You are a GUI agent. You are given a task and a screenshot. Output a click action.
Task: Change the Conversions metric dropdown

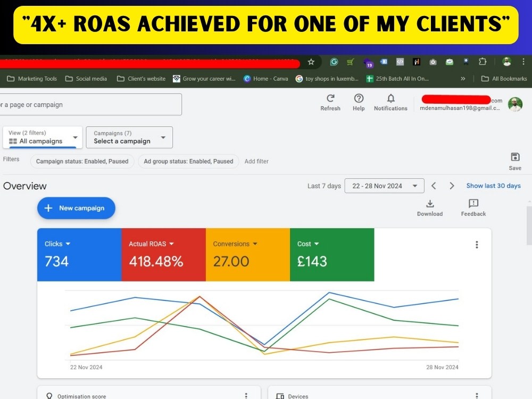[x=255, y=244]
